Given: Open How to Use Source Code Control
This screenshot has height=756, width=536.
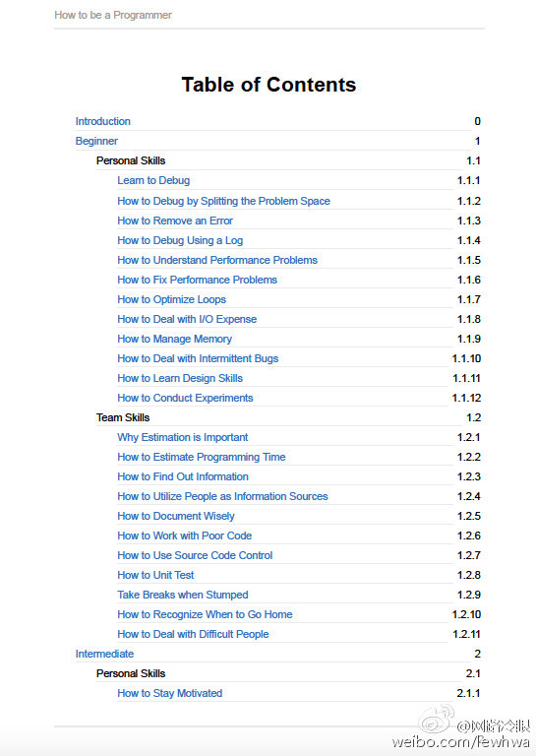Looking at the screenshot, I should click(x=195, y=555).
